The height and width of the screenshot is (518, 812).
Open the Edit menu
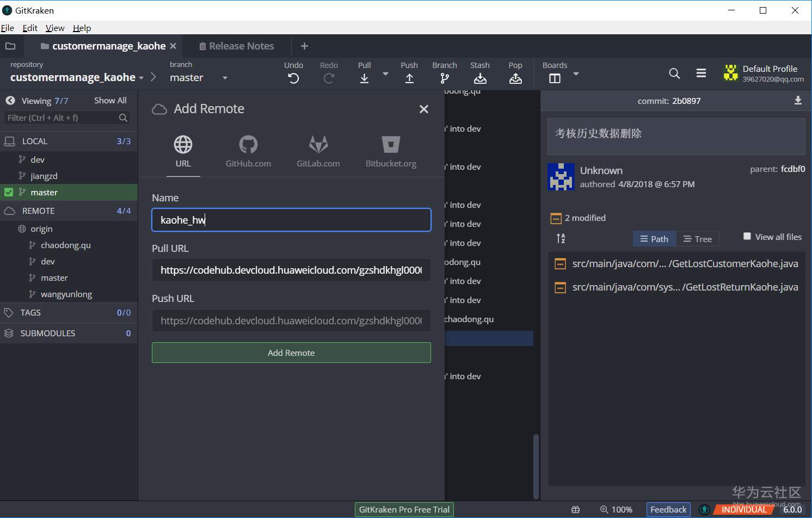30,28
